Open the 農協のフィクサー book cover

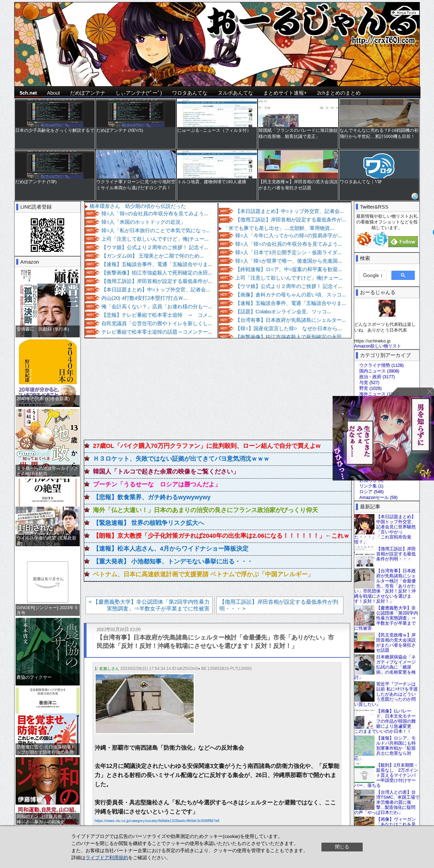48,651
